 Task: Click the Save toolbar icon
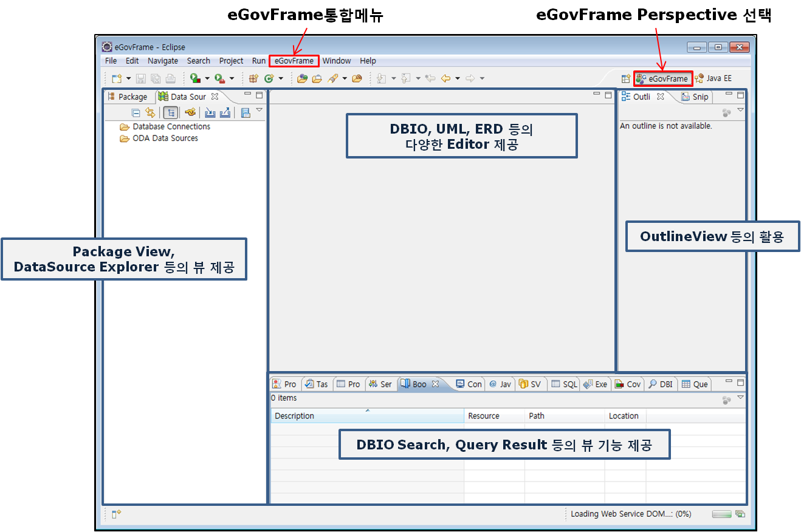pos(140,78)
